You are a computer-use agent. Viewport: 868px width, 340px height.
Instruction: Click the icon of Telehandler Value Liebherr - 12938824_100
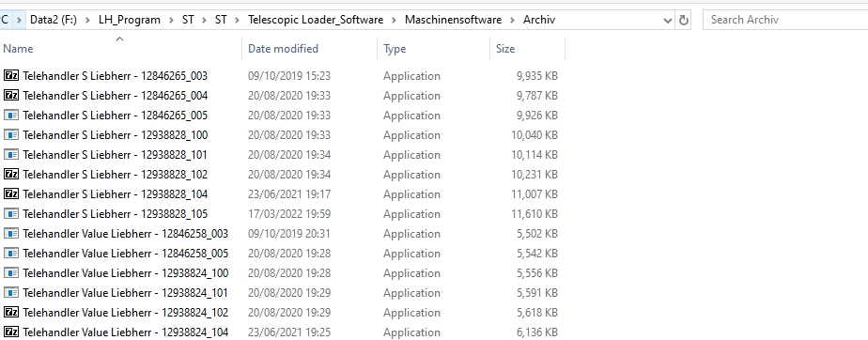pos(11,273)
